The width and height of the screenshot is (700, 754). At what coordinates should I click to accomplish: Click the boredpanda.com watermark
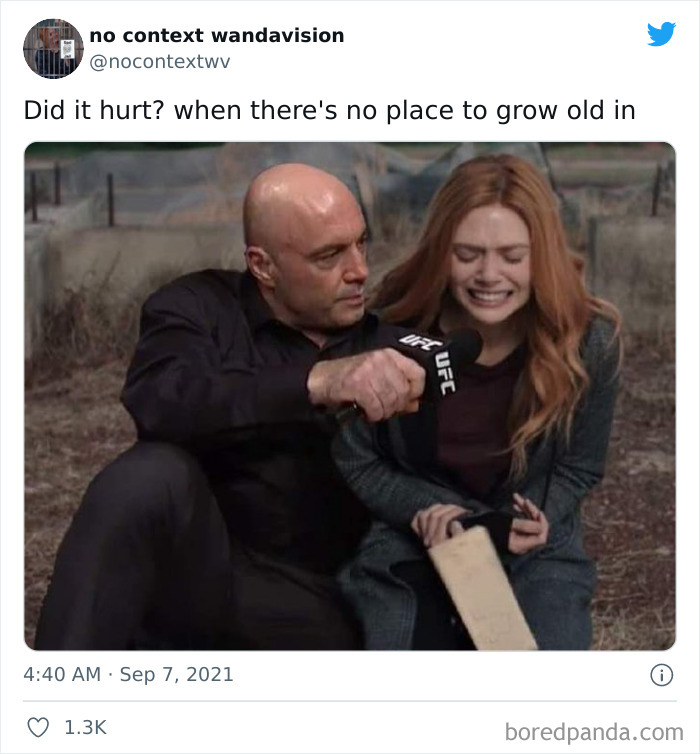click(x=593, y=731)
